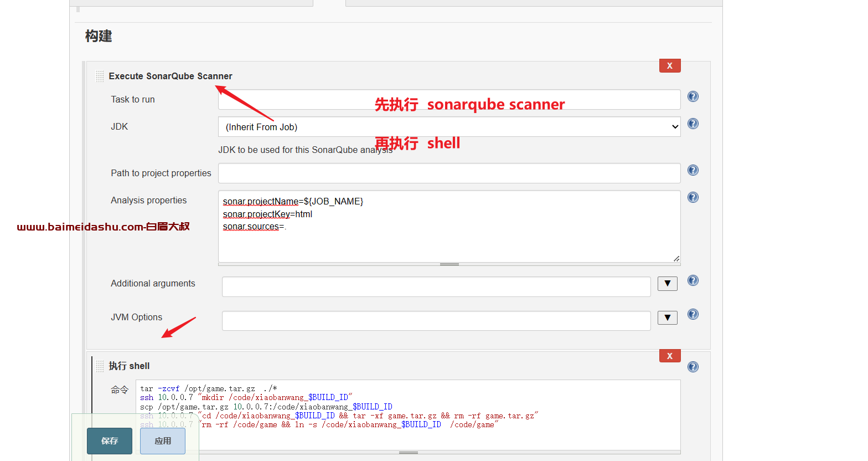Click the Additional arguments input field

click(436, 286)
